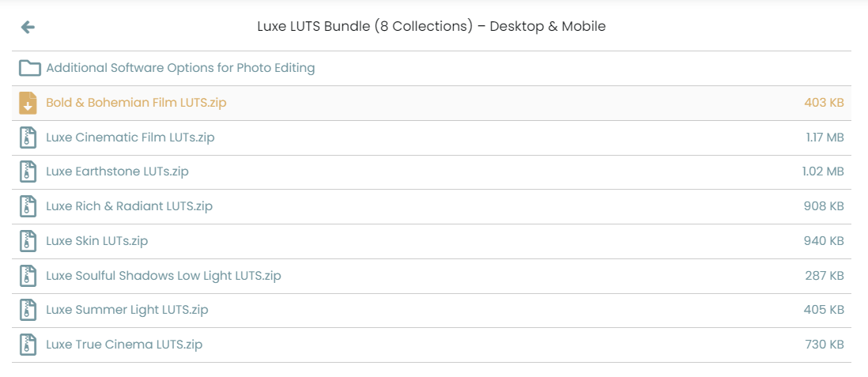The image size is (868, 377).
Task: Click the orange download icon for Bold & Bohemian
Action: (28, 103)
